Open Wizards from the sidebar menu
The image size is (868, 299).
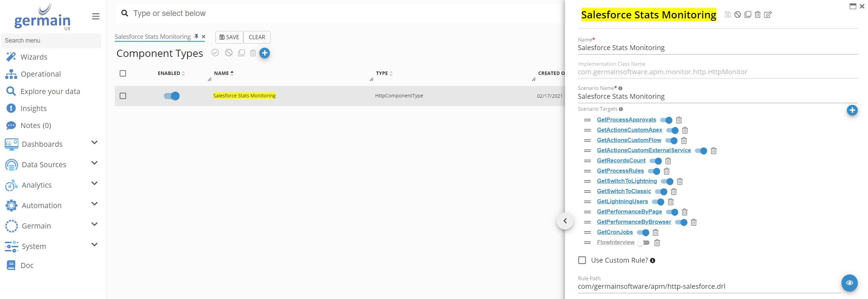pyautogui.click(x=34, y=57)
